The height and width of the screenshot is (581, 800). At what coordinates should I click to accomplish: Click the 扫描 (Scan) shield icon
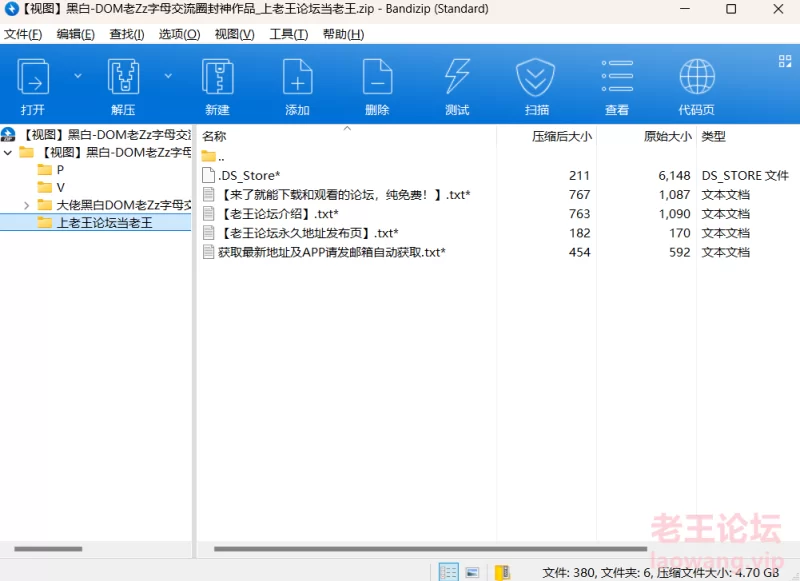pyautogui.click(x=535, y=77)
